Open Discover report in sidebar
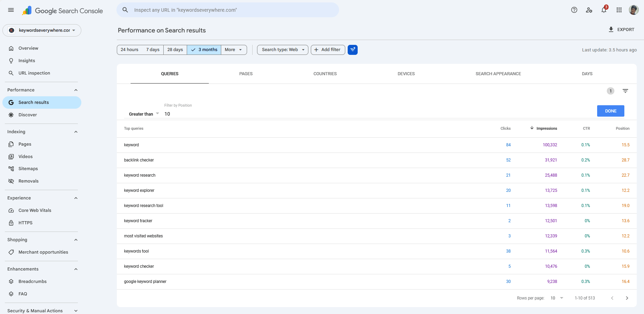 click(x=42, y=115)
